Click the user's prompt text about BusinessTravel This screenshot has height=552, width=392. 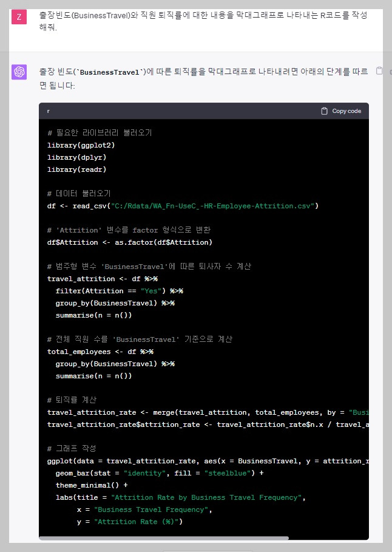coord(203,21)
